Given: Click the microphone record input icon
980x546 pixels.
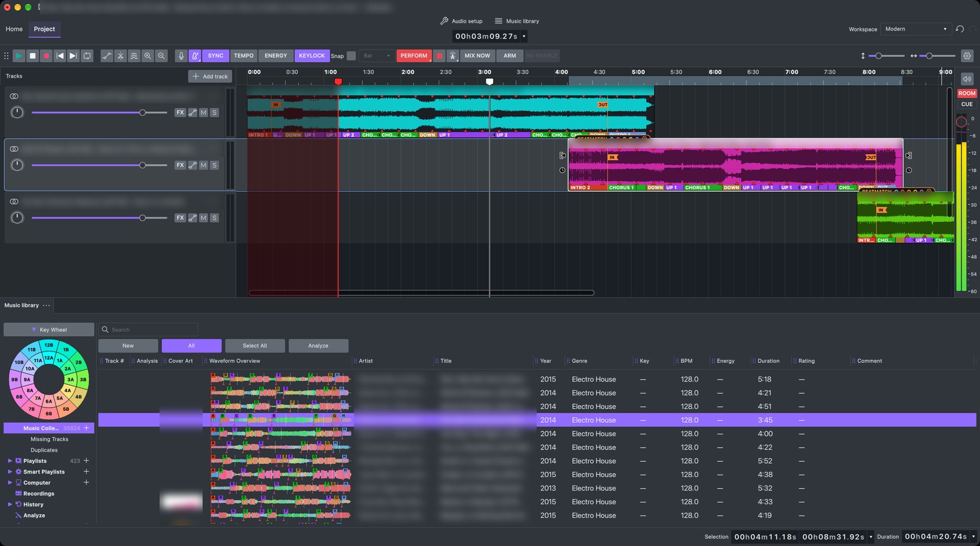Looking at the screenshot, I should (181, 56).
